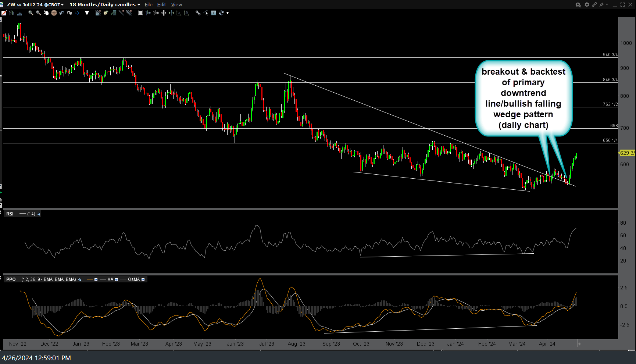The image size is (636, 364).
Task: Uncheck the orange PPO line checkbox
Action: click(96, 279)
